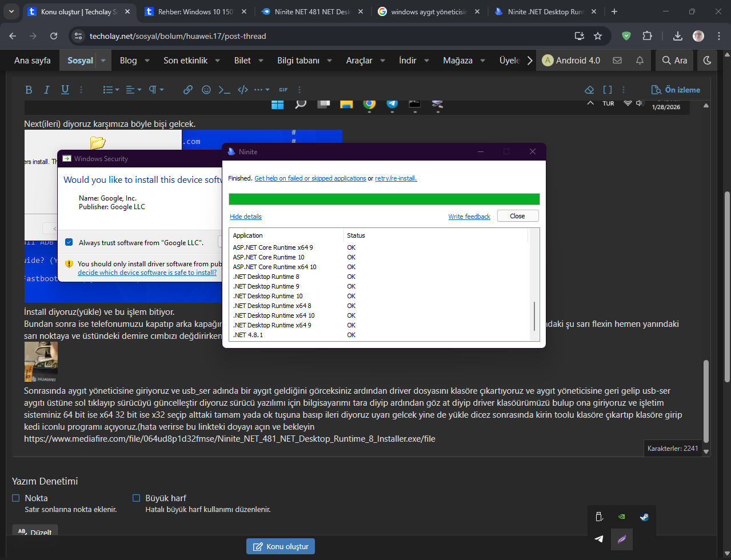The image size is (731, 560).
Task: Open the inbox envelope icon
Action: point(617,60)
